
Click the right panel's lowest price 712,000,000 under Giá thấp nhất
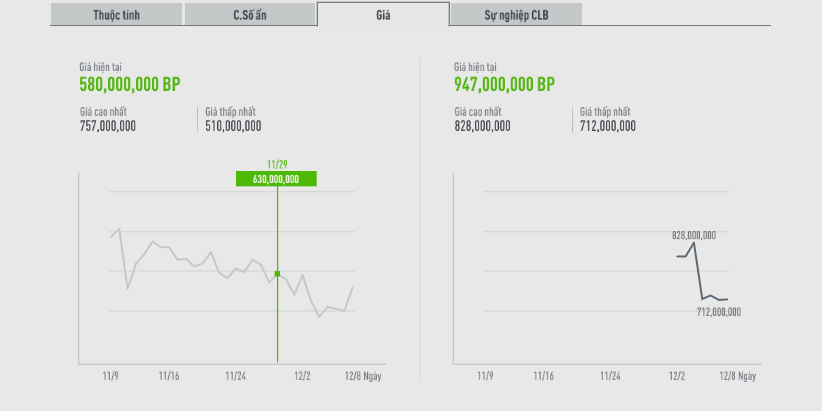click(607, 126)
